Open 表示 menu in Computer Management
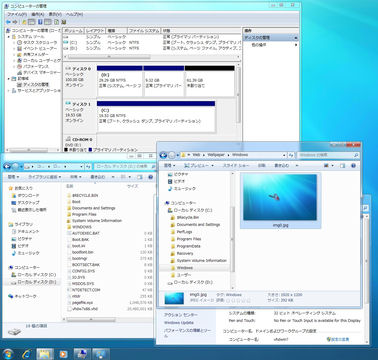This screenshot has width=378, height=360. pos(55,14)
